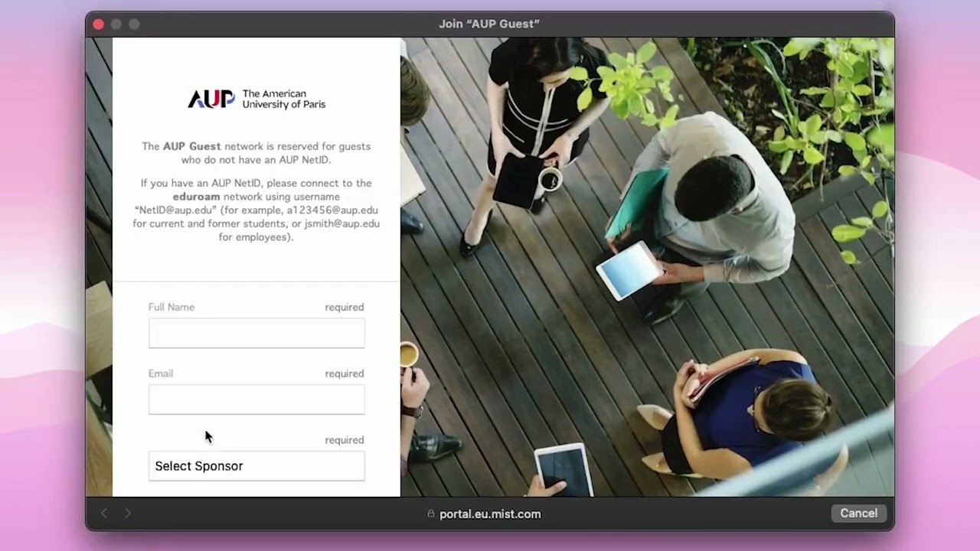Click the 'AUP Guest' bold text in paragraph
This screenshot has height=551, width=980.
click(191, 146)
